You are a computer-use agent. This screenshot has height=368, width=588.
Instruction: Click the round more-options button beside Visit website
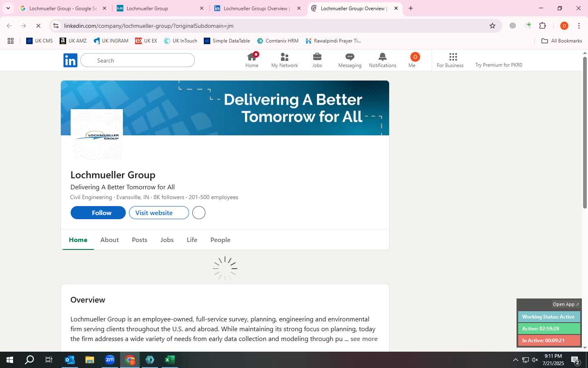pos(199,213)
